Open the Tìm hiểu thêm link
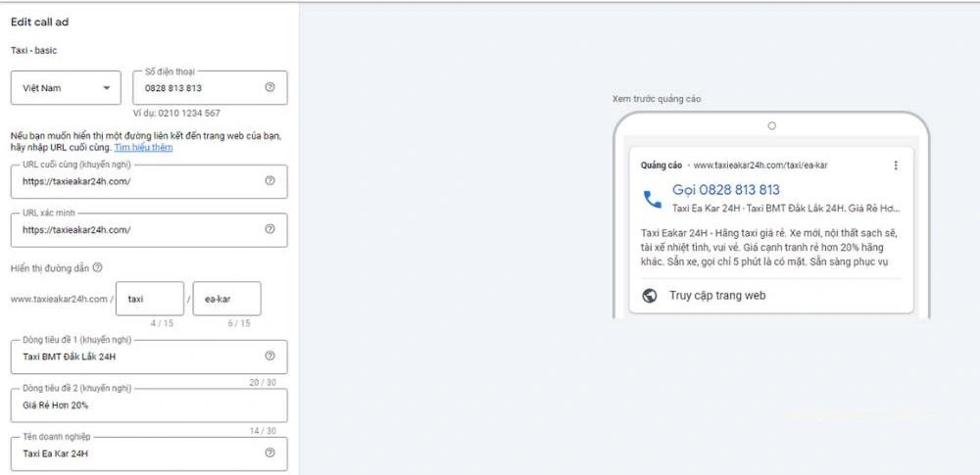 tap(143, 148)
